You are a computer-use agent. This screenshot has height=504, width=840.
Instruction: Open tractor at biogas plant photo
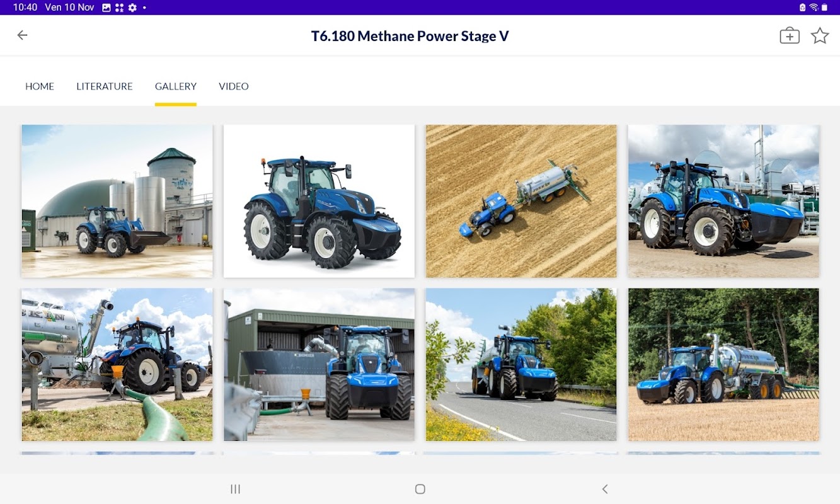coord(117,201)
